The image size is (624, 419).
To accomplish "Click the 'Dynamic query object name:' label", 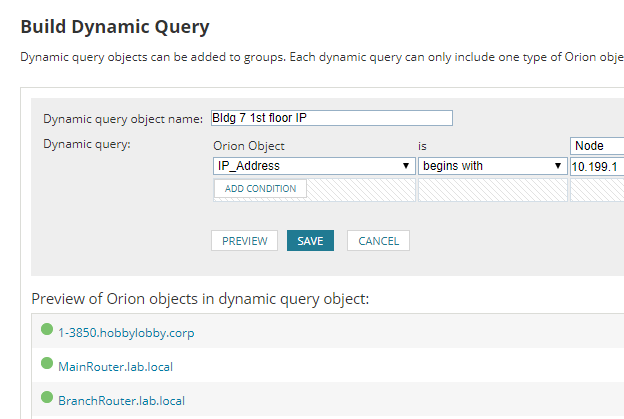I will (x=123, y=119).
